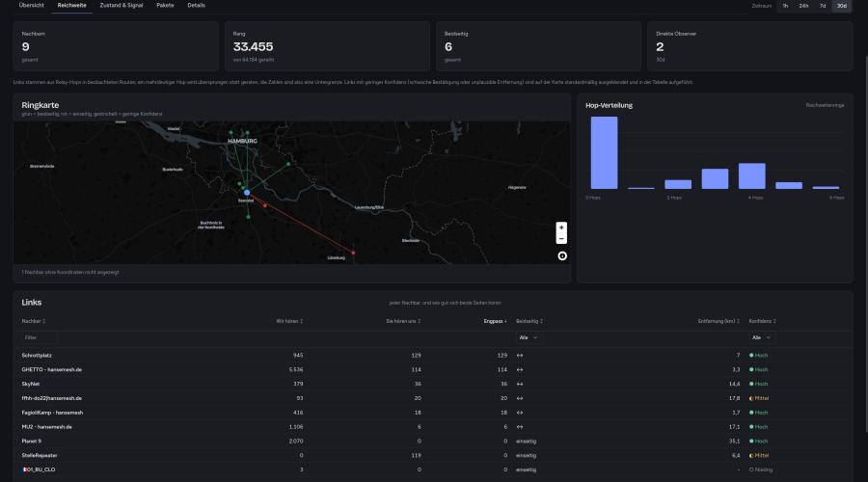Set time range to 1h
The height and width of the screenshot is (482, 868).
(x=785, y=6)
